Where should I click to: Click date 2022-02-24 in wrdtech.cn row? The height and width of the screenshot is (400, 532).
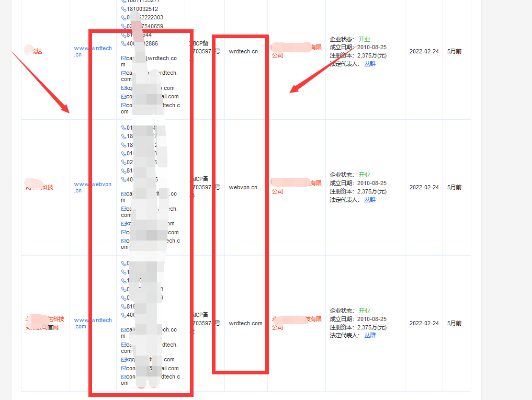pyautogui.click(x=424, y=52)
